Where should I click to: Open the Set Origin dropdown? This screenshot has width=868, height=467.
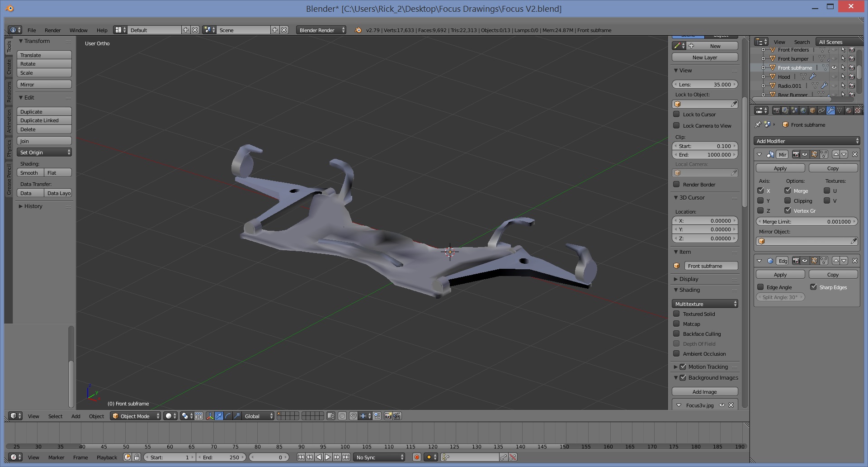[44, 152]
